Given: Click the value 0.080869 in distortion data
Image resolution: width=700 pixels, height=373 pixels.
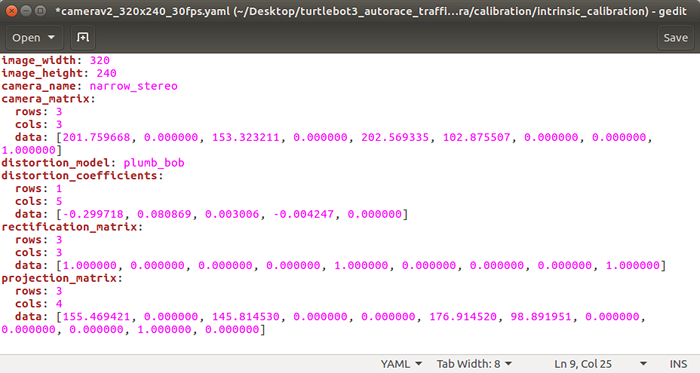Looking at the screenshot, I should click(164, 214).
